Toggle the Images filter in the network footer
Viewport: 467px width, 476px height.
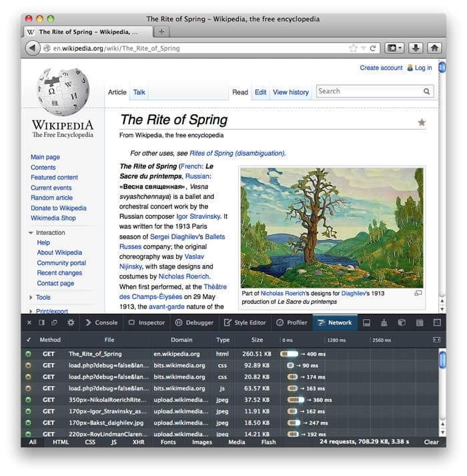pyautogui.click(x=201, y=442)
